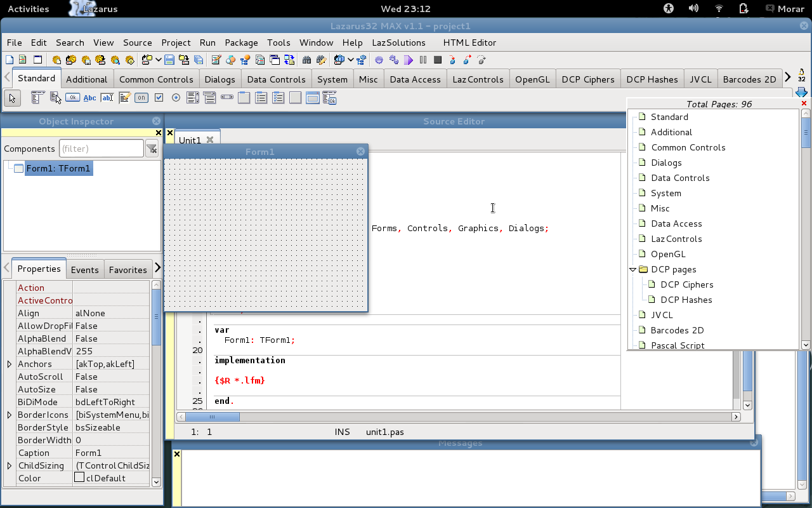Viewport: 812px width, 508px height.
Task: Click the Stop program square icon
Action: pos(438,60)
